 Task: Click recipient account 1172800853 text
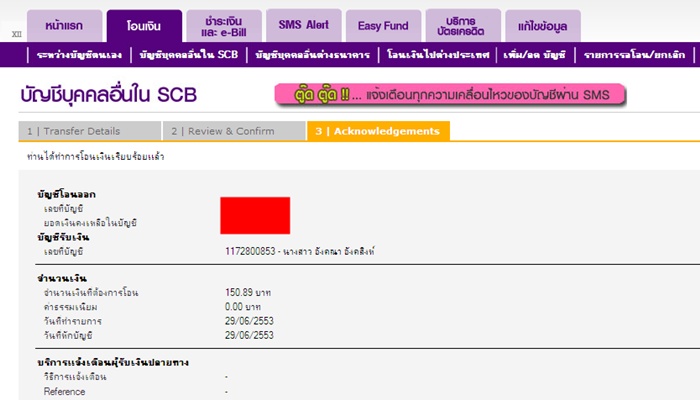click(x=300, y=251)
